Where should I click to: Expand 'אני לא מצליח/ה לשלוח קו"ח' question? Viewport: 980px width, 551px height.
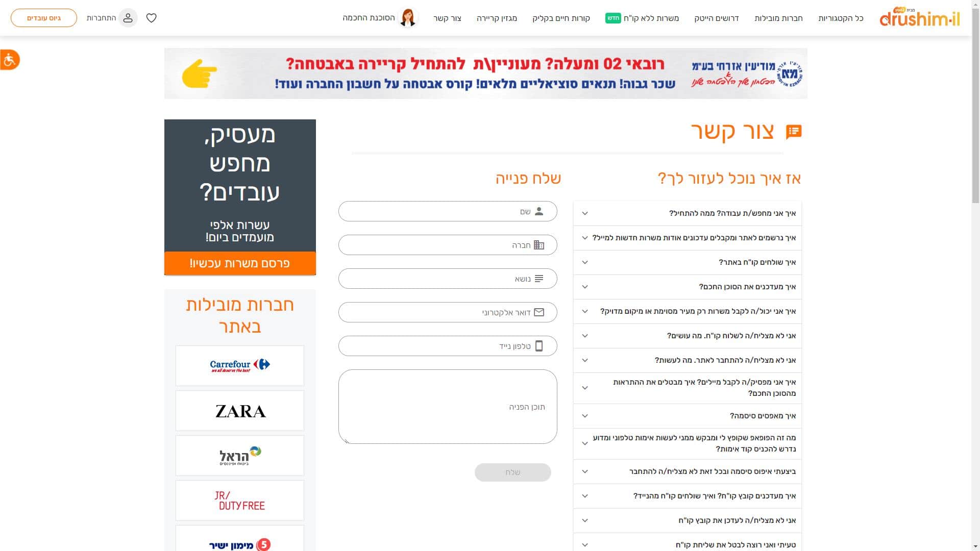(x=688, y=336)
